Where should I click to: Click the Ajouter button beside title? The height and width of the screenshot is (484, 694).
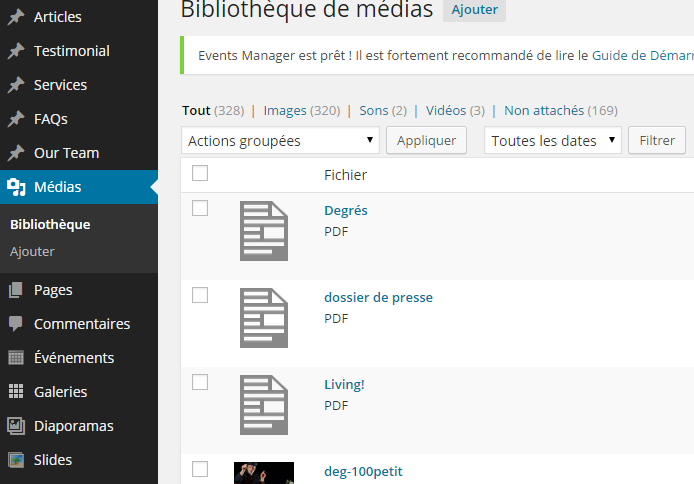[474, 9]
